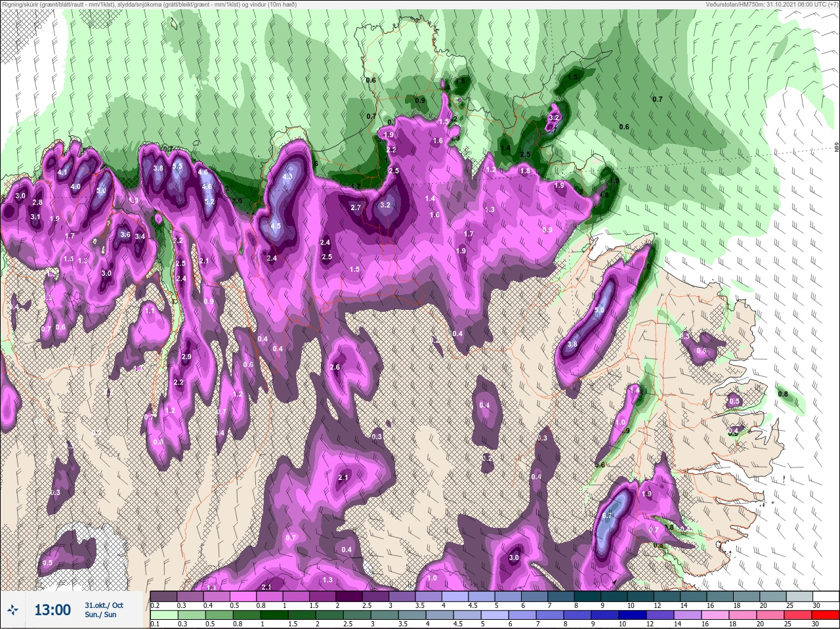Click upper legend swatch between 2 and 2.5
Screen dimensions: 840x629
coord(349,596)
